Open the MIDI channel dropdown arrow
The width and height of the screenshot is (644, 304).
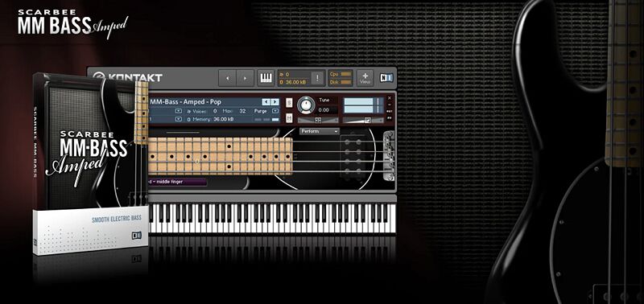pyautogui.click(x=178, y=119)
